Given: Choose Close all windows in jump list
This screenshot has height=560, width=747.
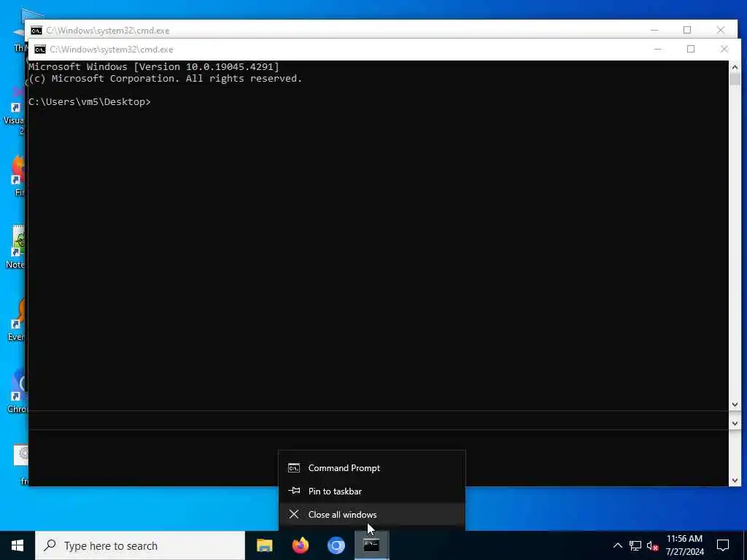Looking at the screenshot, I should [371, 514].
